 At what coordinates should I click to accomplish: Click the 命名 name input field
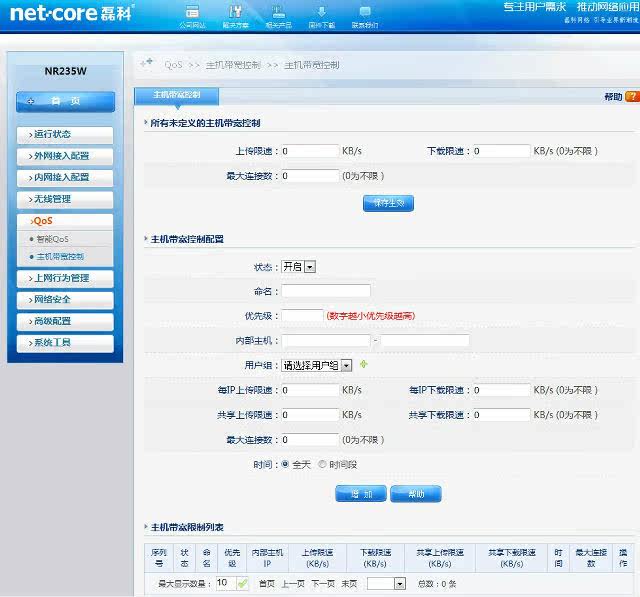[326, 291]
